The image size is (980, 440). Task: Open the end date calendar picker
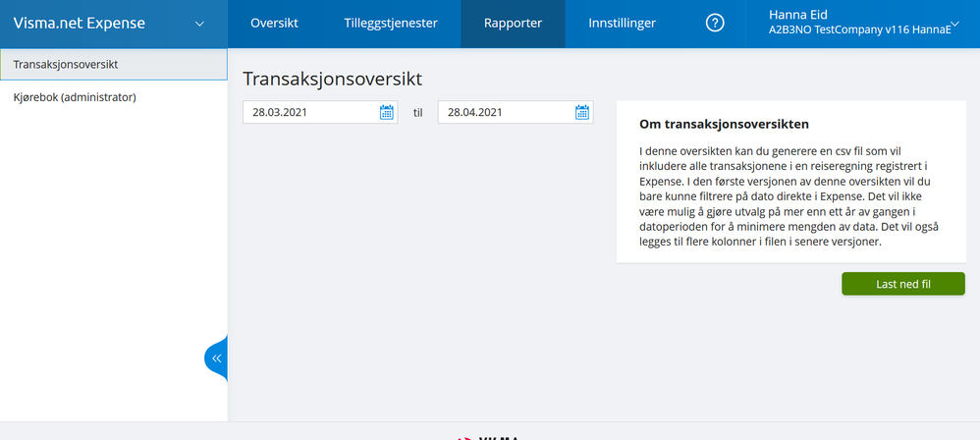click(582, 113)
